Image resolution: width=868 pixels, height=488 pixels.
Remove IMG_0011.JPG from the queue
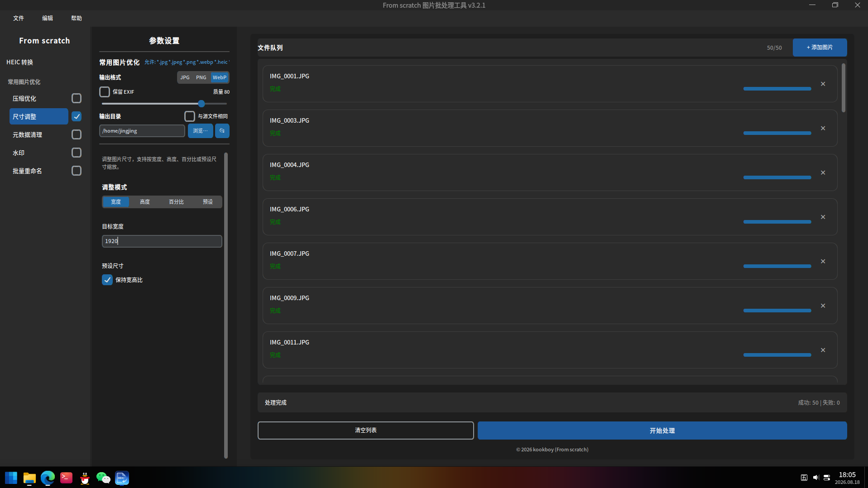823,350
